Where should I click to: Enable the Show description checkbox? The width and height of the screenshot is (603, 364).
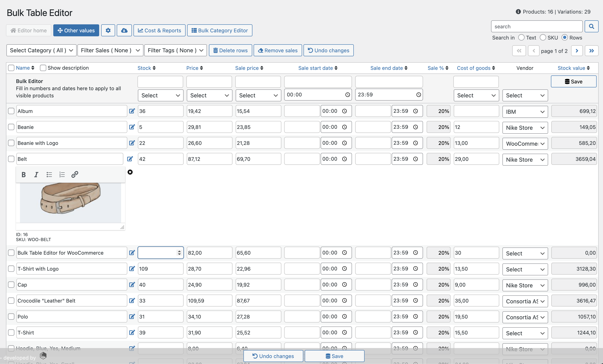(x=43, y=68)
